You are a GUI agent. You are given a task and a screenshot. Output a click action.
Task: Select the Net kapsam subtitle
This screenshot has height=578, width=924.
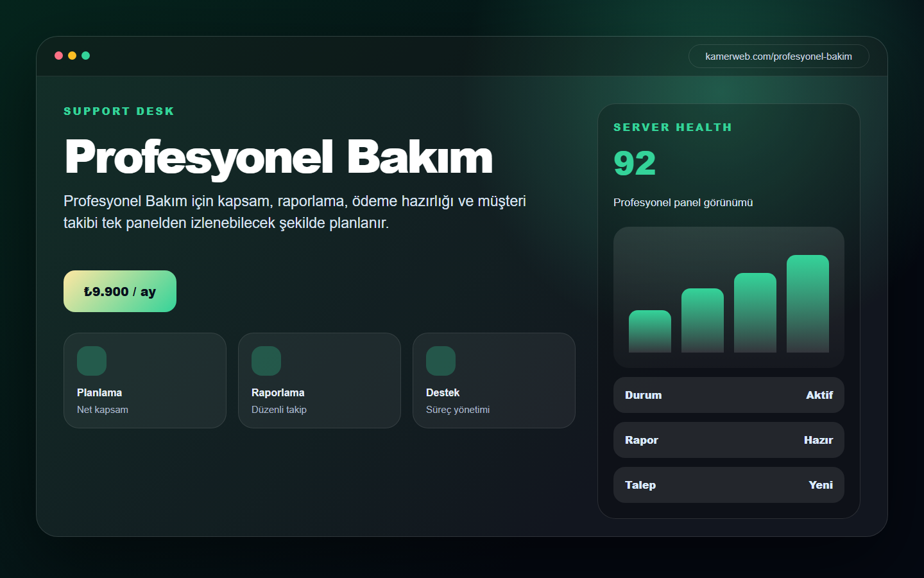click(103, 410)
